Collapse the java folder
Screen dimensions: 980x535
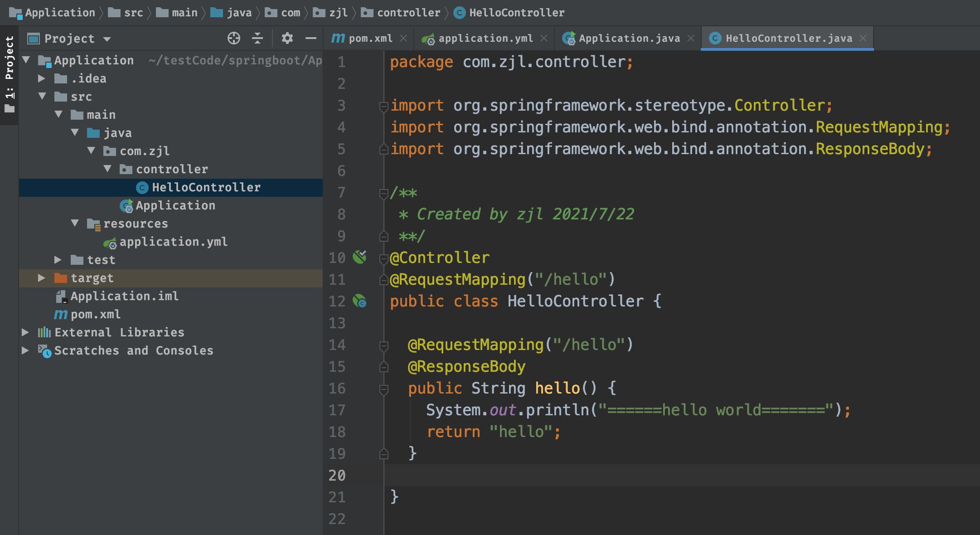coord(75,132)
